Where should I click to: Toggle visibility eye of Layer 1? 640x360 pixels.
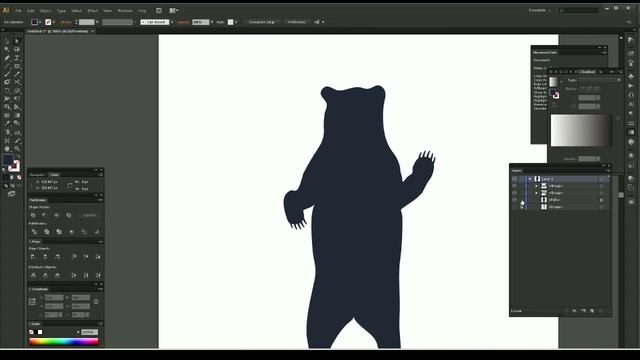click(514, 179)
